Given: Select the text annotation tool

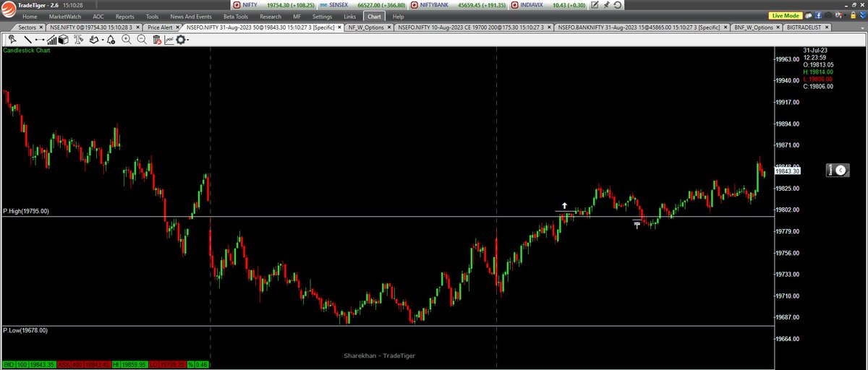Looking at the screenshot, I should (78, 40).
